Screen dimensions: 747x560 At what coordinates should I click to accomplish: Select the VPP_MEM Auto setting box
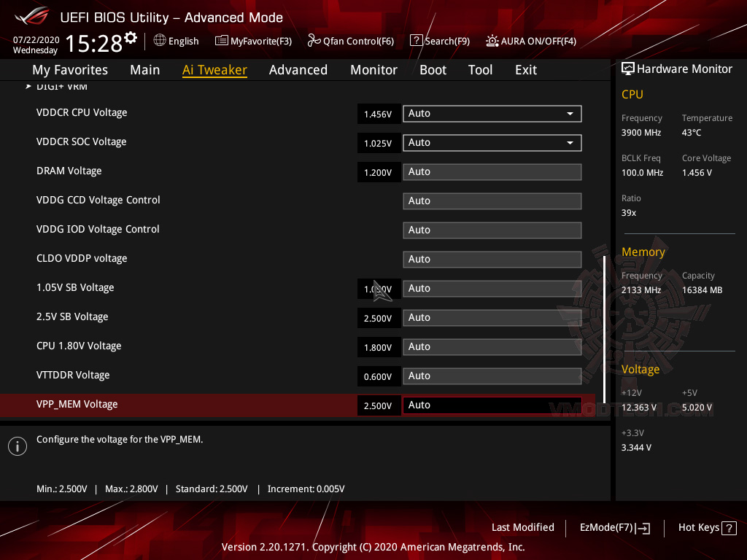(x=492, y=405)
